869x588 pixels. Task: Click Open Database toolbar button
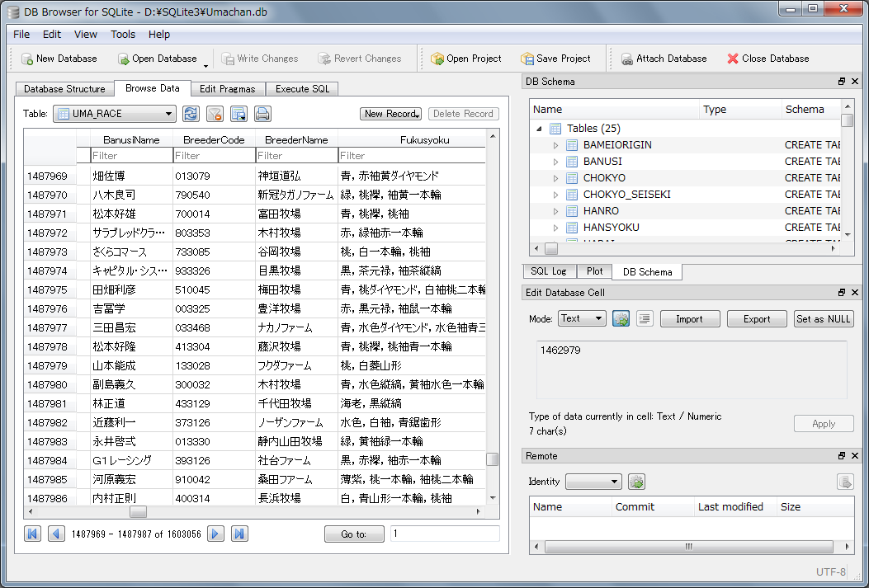pos(158,59)
